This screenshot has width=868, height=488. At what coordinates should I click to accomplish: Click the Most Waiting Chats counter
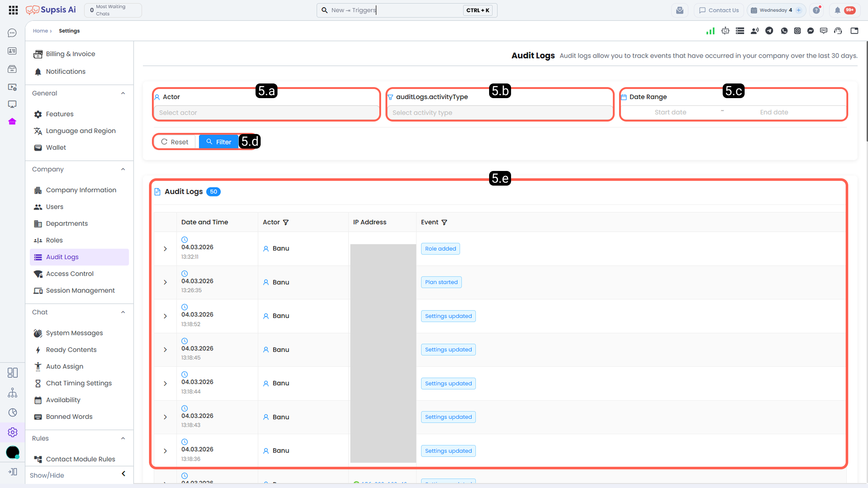113,10
